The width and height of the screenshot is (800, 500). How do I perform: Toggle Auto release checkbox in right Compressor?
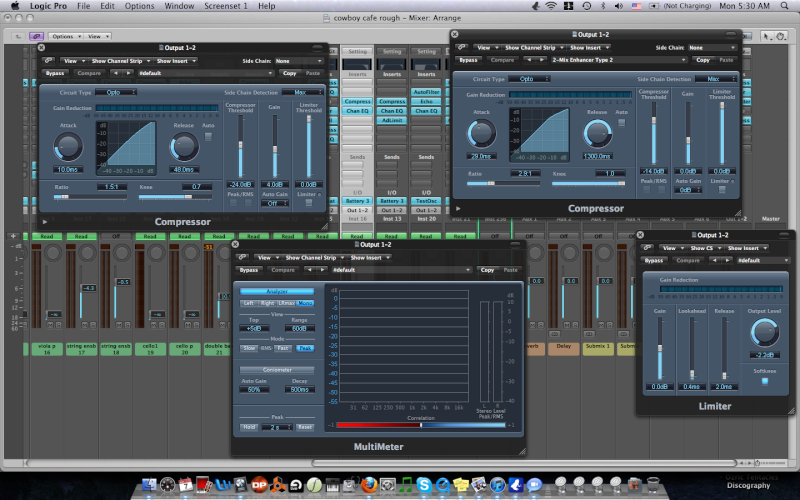621,122
